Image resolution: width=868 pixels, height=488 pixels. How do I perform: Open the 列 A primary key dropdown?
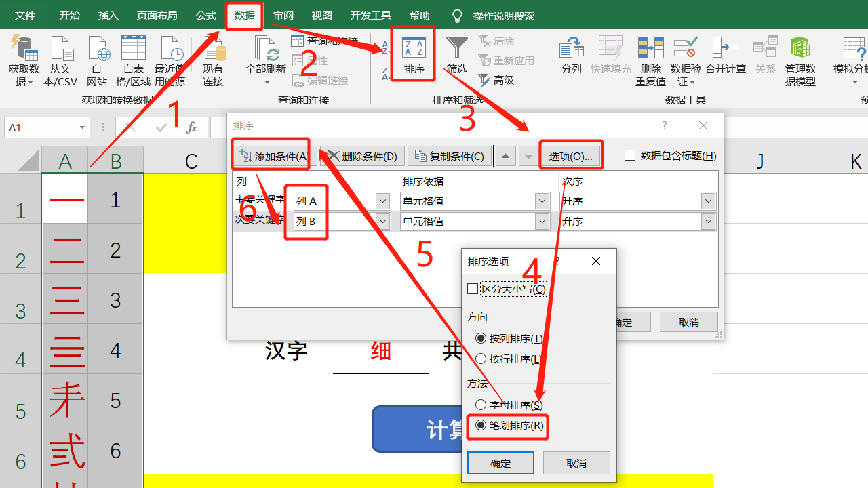tap(383, 201)
